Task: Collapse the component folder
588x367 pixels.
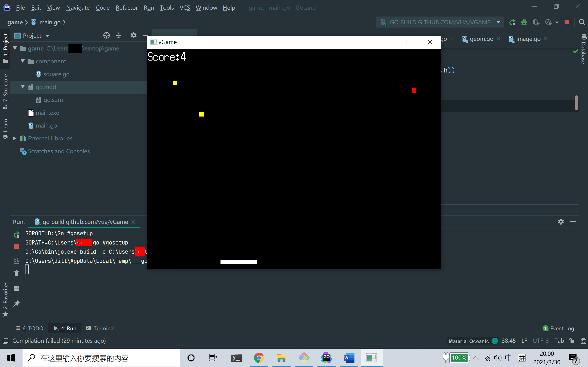Action: click(23, 61)
